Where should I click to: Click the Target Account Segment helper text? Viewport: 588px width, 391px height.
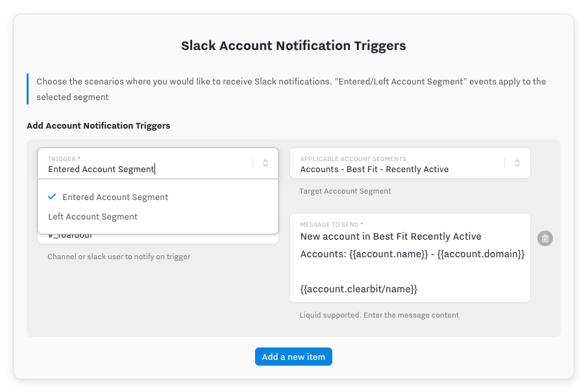(x=345, y=192)
